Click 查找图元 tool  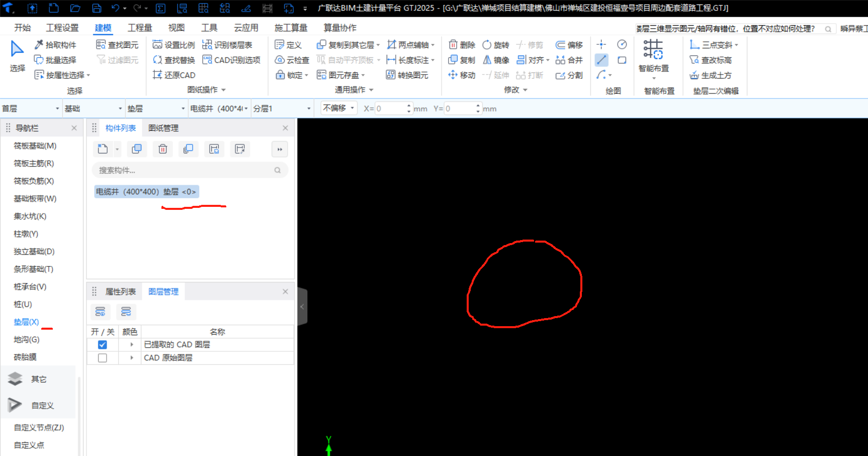pos(117,45)
